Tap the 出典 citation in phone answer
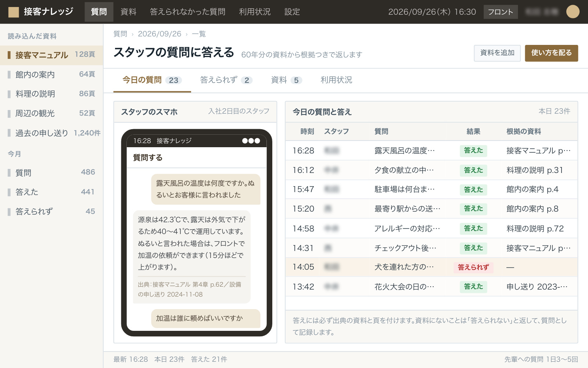The width and height of the screenshot is (588, 368). [x=190, y=289]
